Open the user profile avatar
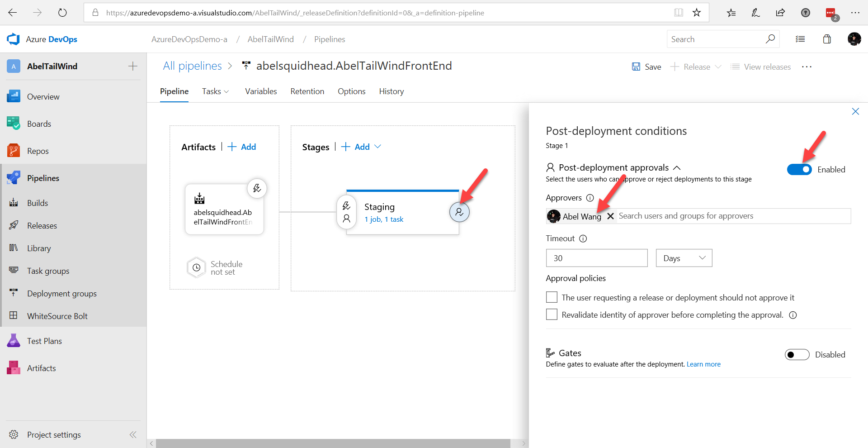This screenshot has width=868, height=448. coord(854,39)
